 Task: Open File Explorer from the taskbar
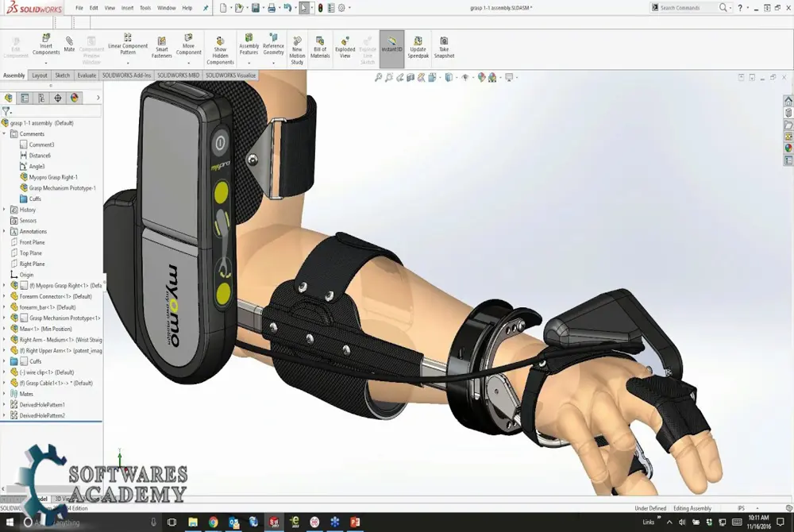193,522
